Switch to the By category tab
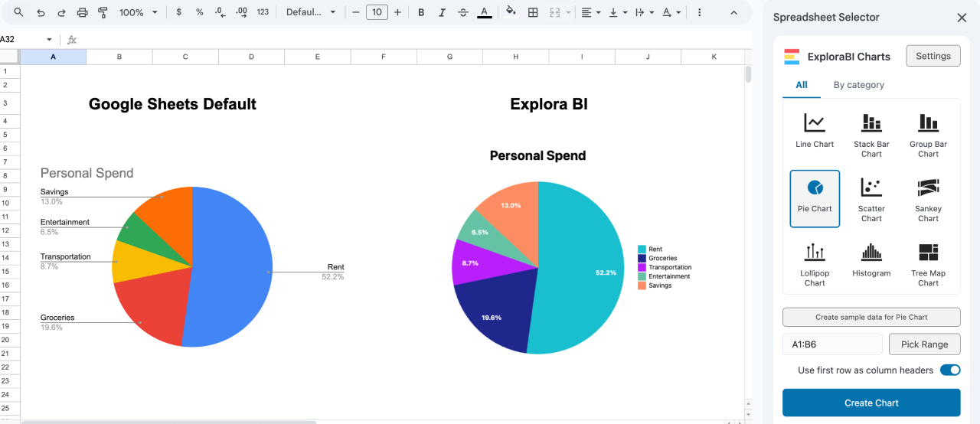Viewport: 980px width, 424px height. [858, 85]
